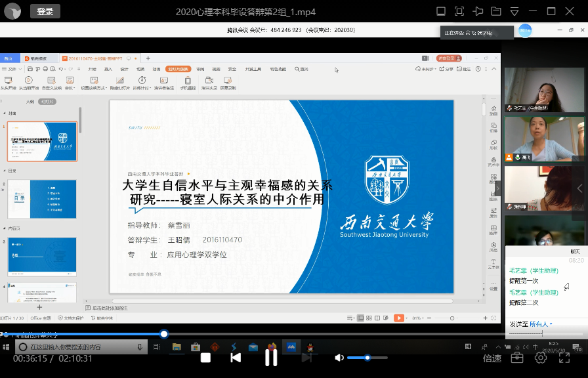Adjust the volume slider
Screen dimensions: 588x378
point(367,358)
